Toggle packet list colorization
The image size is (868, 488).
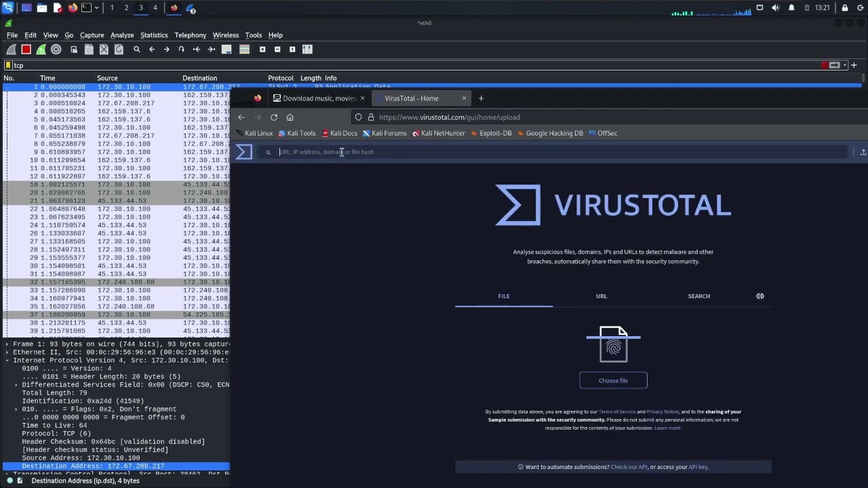click(244, 49)
